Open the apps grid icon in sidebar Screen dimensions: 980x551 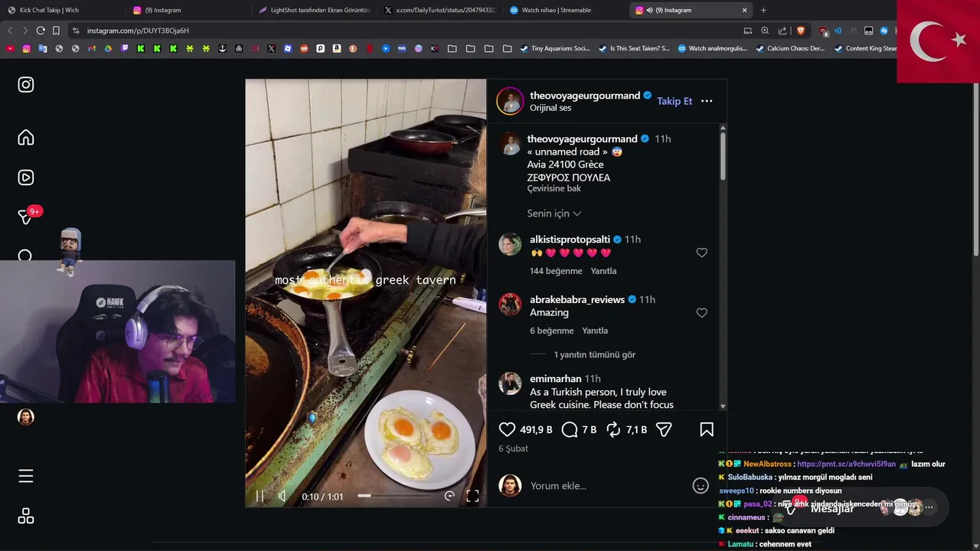pos(26,517)
